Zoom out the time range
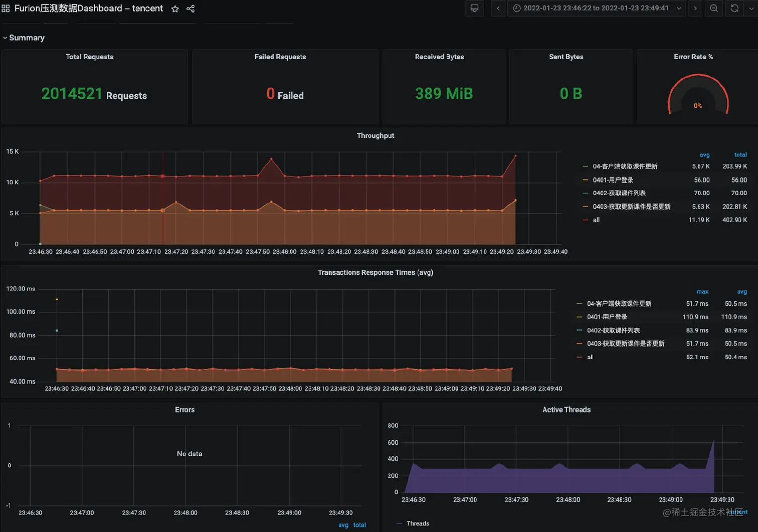 714,8
